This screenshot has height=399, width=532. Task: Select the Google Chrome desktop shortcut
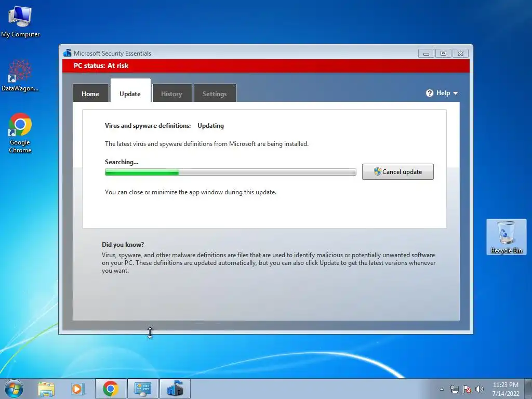click(20, 132)
